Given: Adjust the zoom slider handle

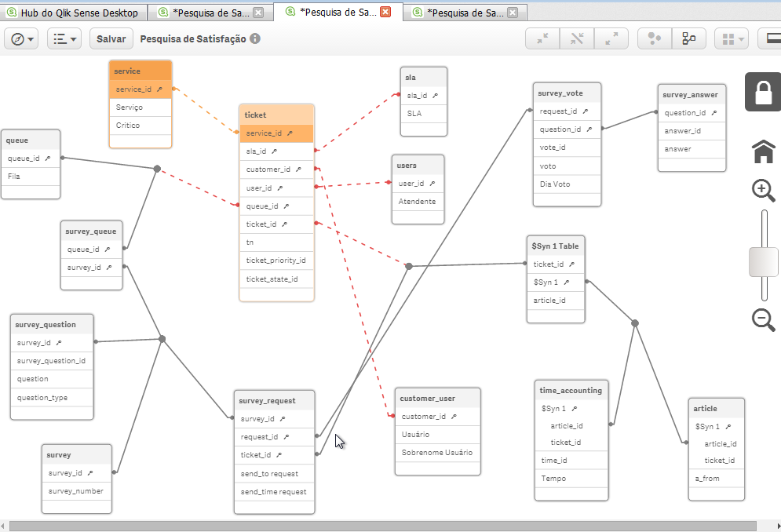Looking at the screenshot, I should coord(762,261).
